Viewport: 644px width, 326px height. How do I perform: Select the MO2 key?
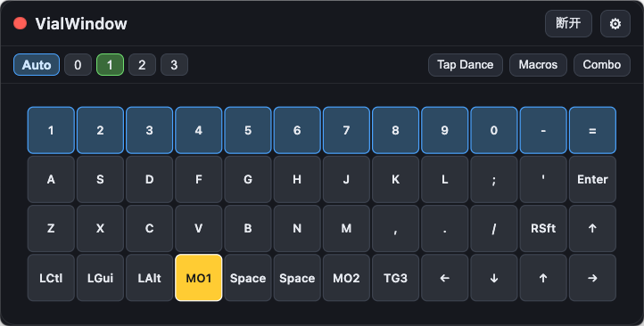[346, 278]
